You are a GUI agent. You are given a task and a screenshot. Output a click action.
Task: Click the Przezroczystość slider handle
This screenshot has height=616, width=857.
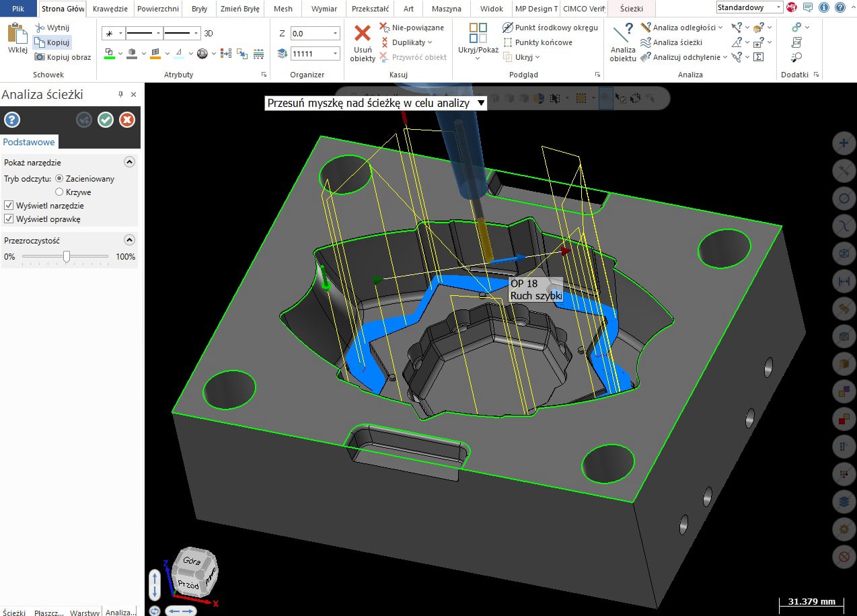click(x=67, y=256)
